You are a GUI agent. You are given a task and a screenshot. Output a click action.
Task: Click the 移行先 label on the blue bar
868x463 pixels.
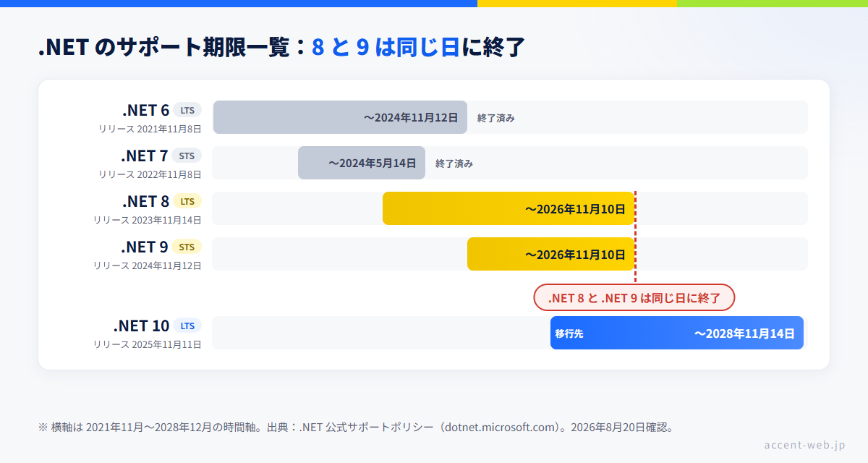click(x=569, y=334)
